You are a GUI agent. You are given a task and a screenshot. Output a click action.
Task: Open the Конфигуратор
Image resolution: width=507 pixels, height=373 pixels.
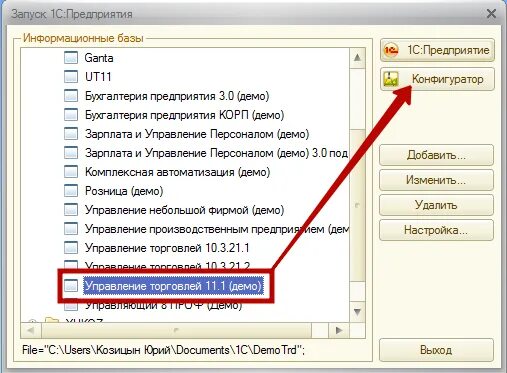click(437, 79)
